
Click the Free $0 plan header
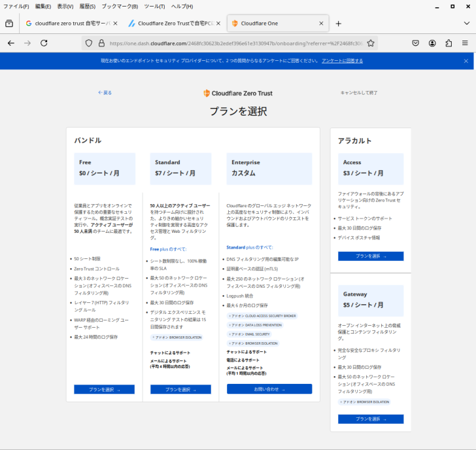(x=105, y=169)
